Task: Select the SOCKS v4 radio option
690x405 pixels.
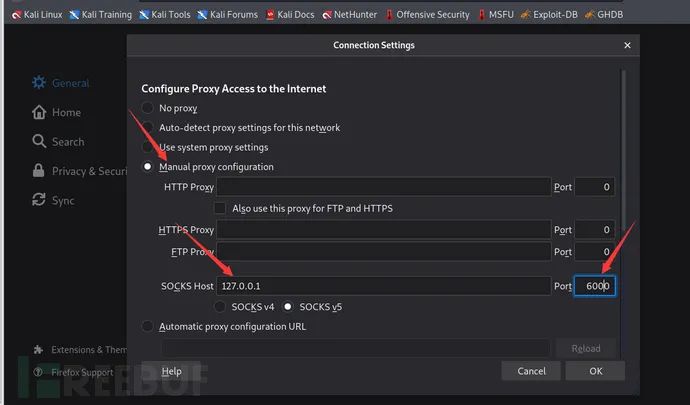Action: (x=220, y=307)
